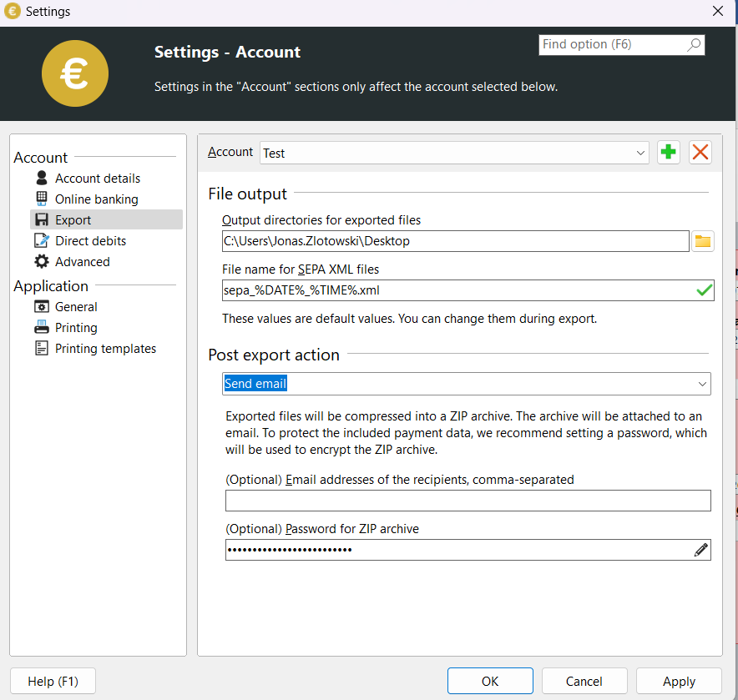Open Help (F1)
The image size is (738, 700).
pyautogui.click(x=53, y=681)
